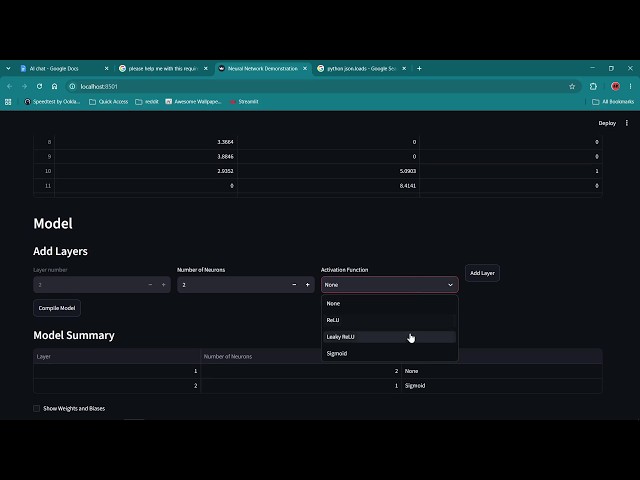Click the address bar URL localhost:8501
This screenshot has width=640, height=480.
pyautogui.click(x=99, y=87)
